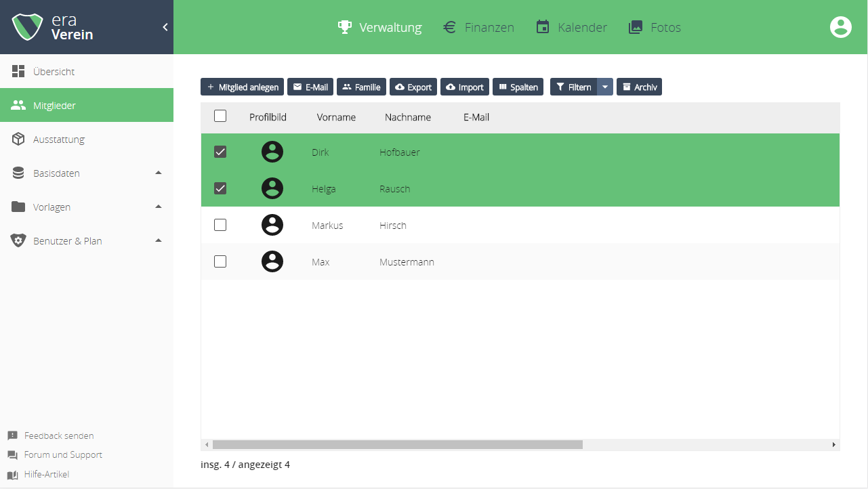Switch to the Kalender tab
Viewport: 868px width, 489px height.
coord(572,27)
